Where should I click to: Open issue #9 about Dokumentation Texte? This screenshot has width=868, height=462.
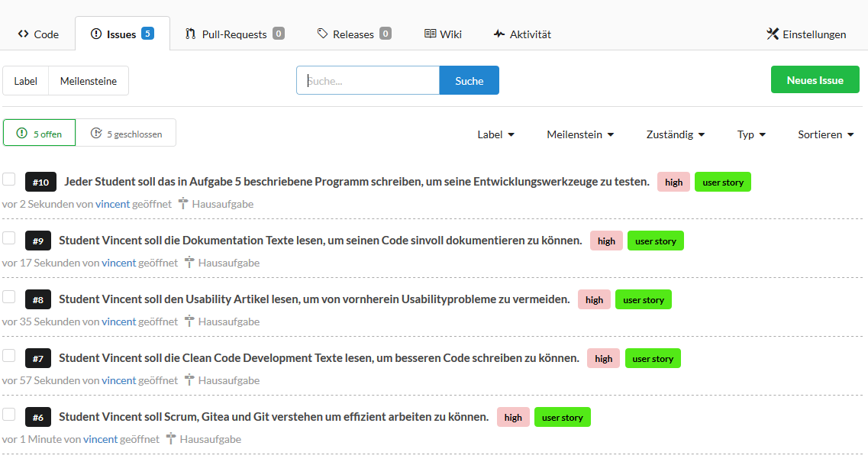[320, 241]
